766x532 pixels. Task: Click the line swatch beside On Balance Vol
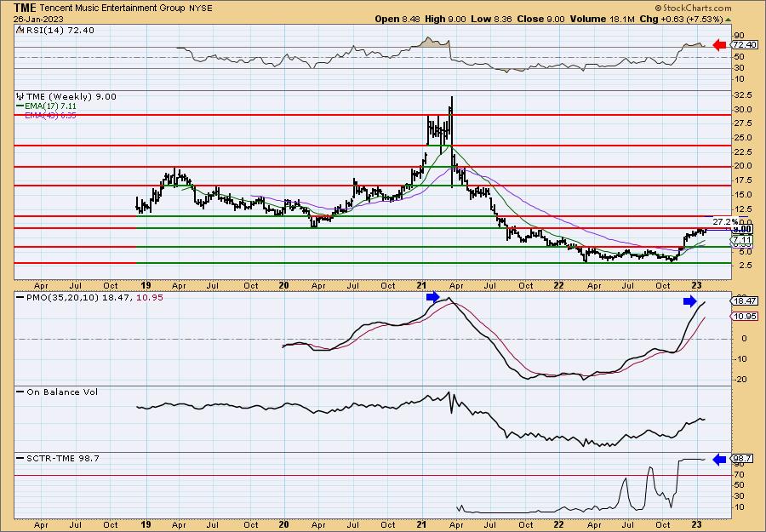tap(20, 392)
